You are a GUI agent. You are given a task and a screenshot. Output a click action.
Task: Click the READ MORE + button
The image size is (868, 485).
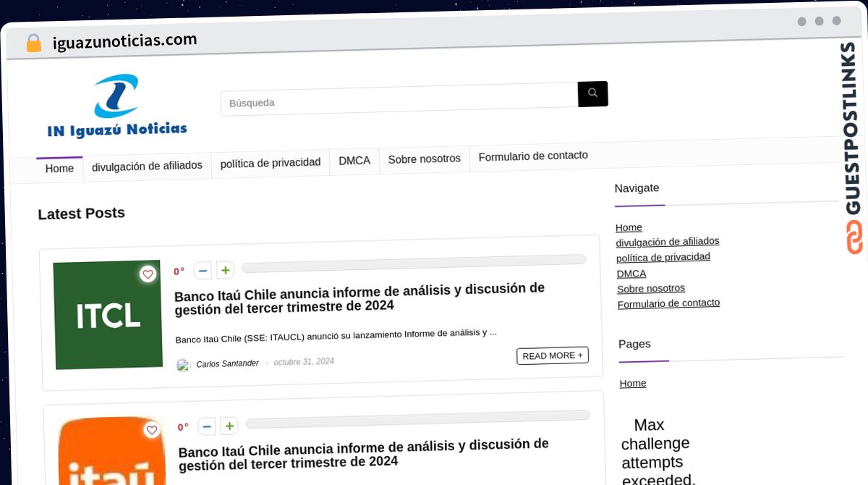pyautogui.click(x=553, y=355)
